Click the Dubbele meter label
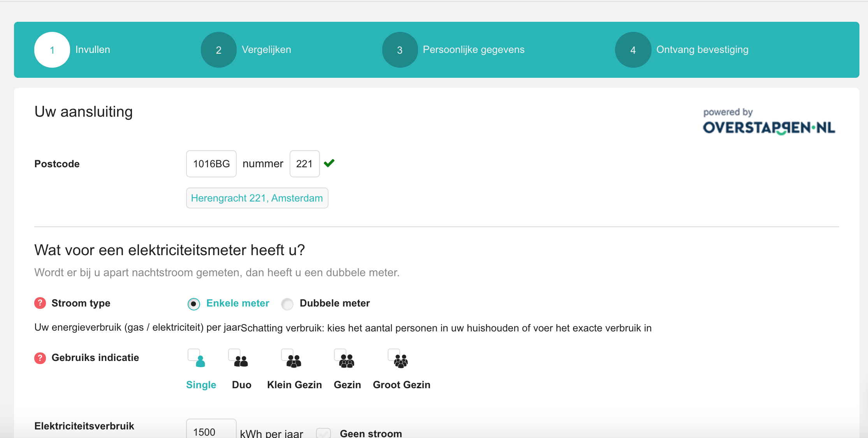This screenshot has width=868, height=438. click(335, 303)
